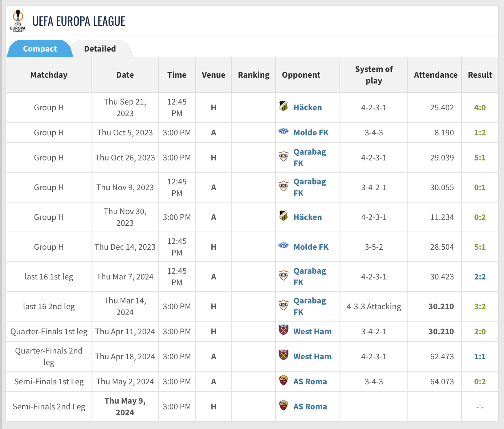Click the Attendance column header
Screen dimensions: 504x429
(435, 75)
